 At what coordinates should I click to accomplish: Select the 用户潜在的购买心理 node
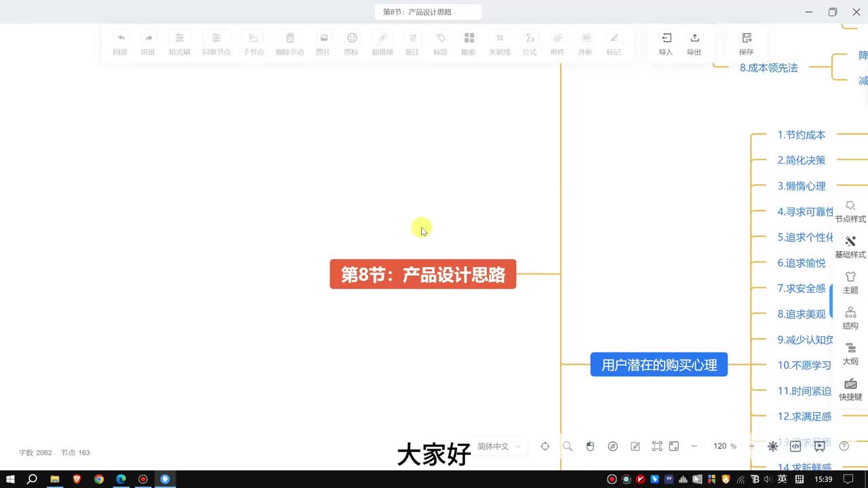tap(659, 365)
